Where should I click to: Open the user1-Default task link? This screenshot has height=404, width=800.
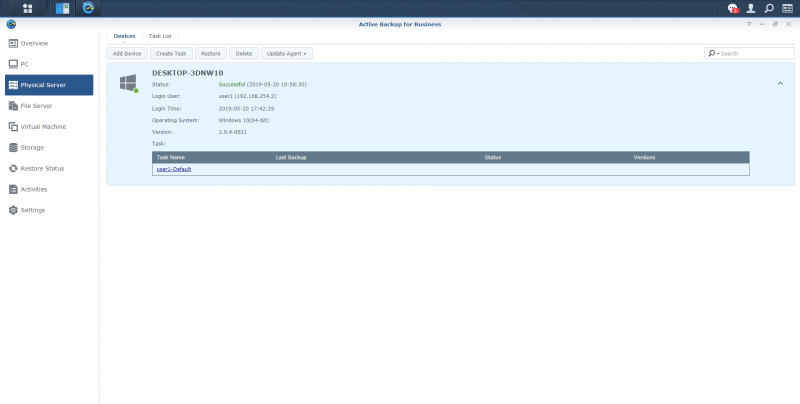point(174,169)
